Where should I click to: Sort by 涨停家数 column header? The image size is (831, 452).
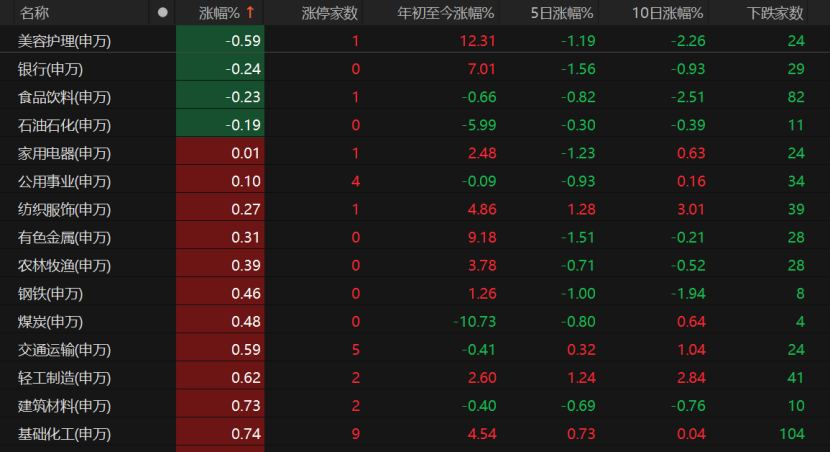(330, 13)
